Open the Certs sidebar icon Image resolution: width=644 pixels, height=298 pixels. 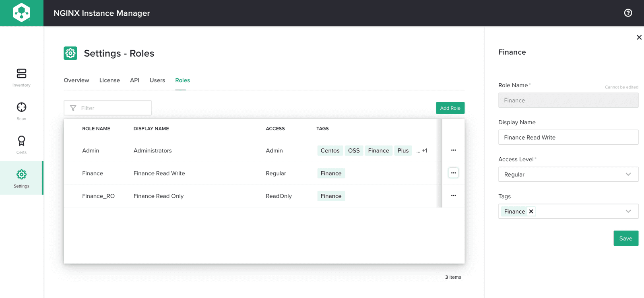[21, 141]
